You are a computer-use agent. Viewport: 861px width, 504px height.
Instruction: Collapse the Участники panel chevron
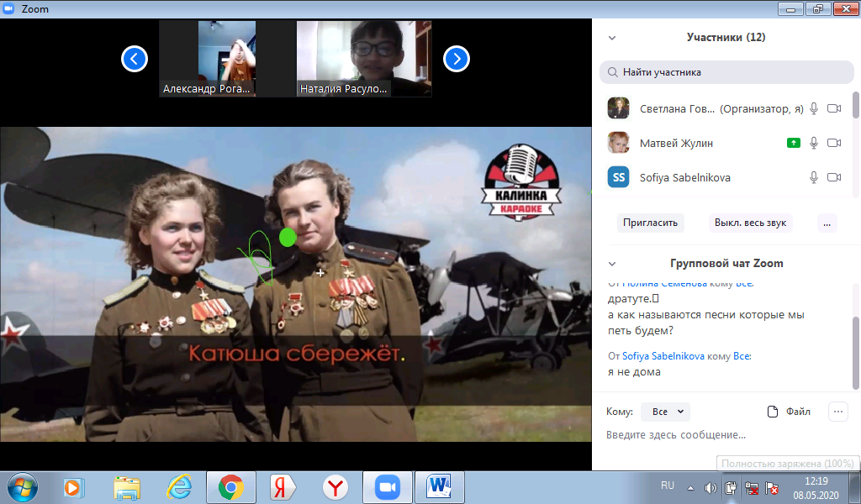pos(612,38)
